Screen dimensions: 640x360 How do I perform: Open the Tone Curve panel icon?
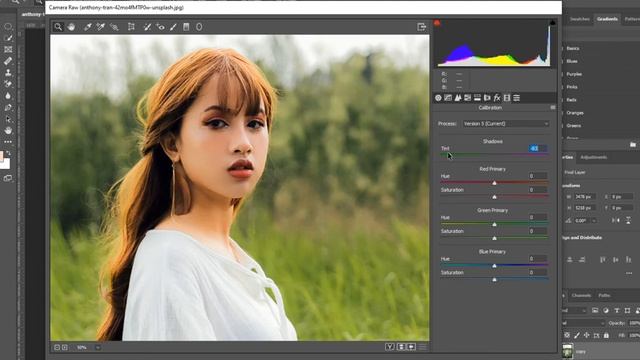pyautogui.click(x=448, y=98)
